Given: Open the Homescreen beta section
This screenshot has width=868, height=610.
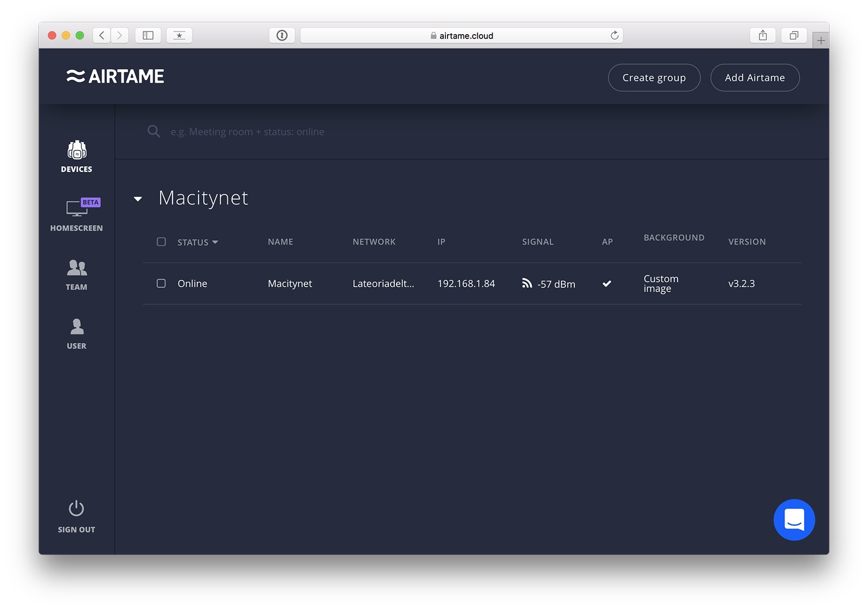Looking at the screenshot, I should click(76, 215).
